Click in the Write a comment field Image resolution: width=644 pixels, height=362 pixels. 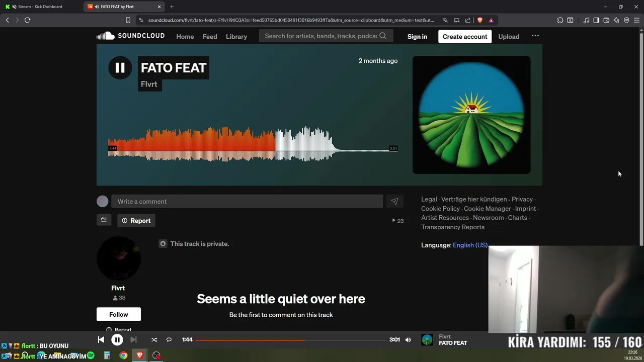[247, 201]
